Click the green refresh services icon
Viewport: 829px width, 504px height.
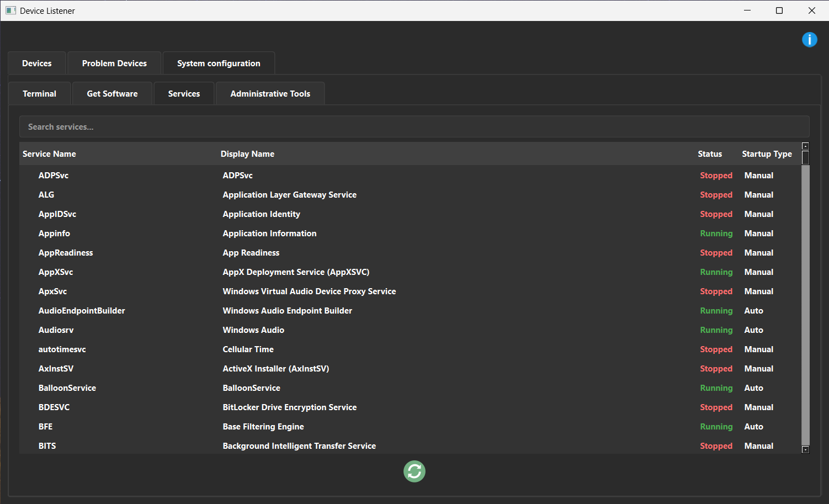point(414,471)
